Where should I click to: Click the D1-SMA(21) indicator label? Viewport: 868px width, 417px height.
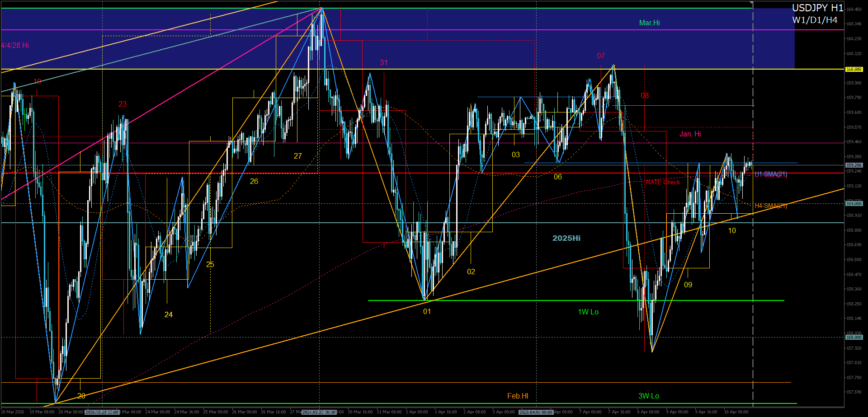[x=771, y=174]
